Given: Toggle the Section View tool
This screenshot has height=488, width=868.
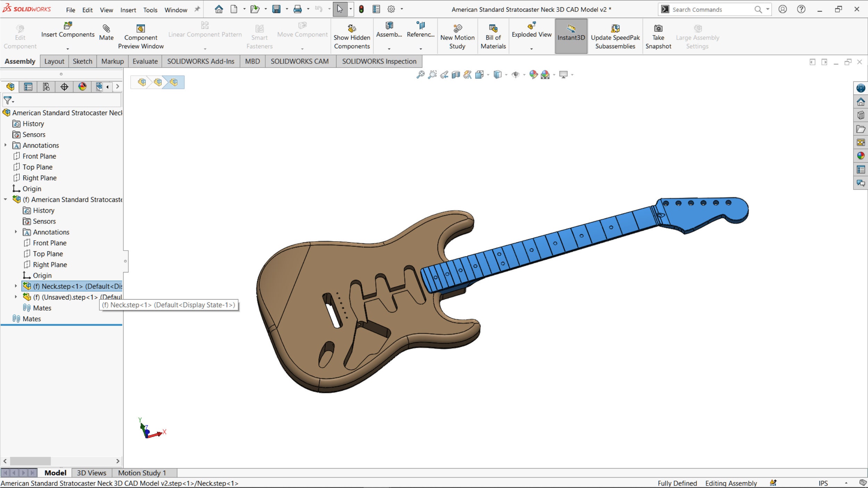Looking at the screenshot, I should [x=456, y=75].
